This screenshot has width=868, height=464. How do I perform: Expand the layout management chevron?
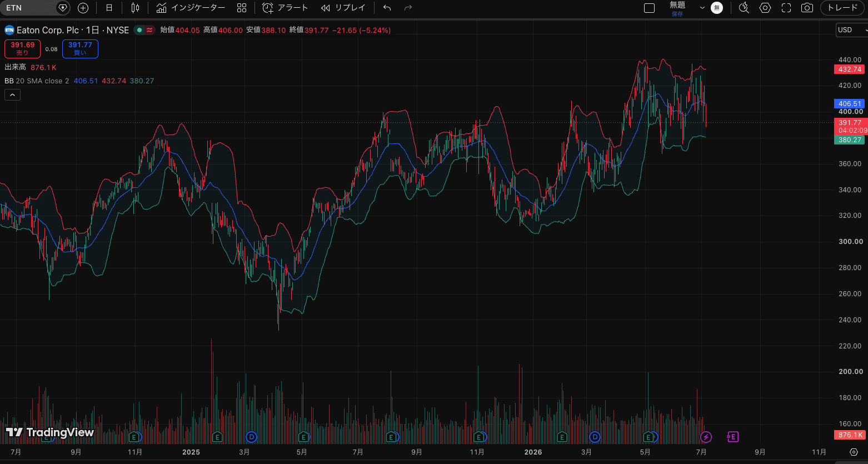(x=702, y=8)
